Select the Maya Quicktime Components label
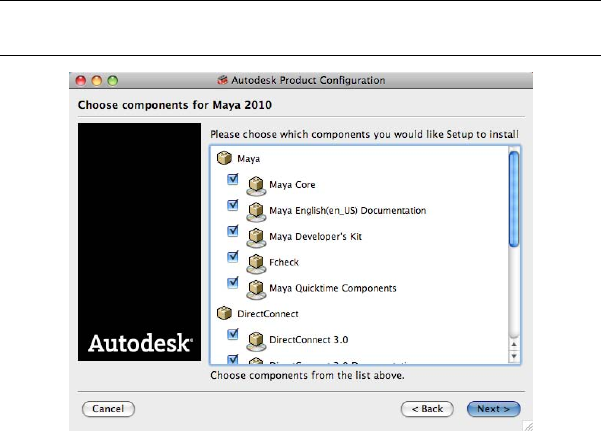This screenshot has height=431, width=601. click(332, 288)
